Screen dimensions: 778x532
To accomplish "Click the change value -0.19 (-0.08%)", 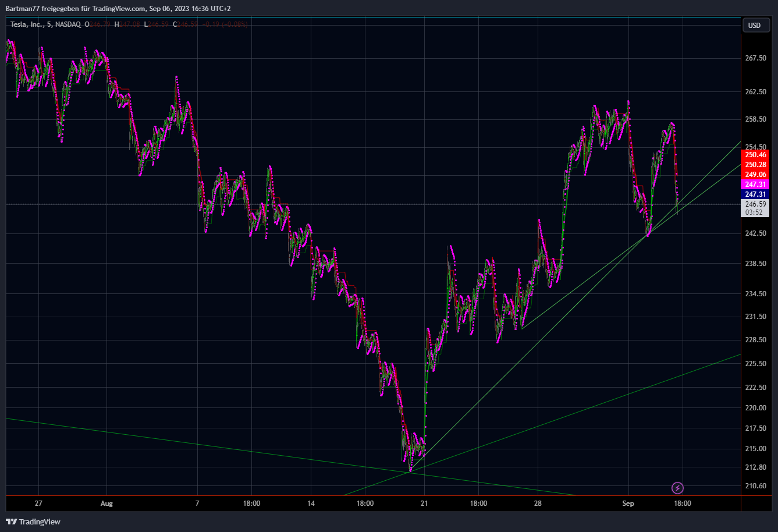I will [x=225, y=24].
